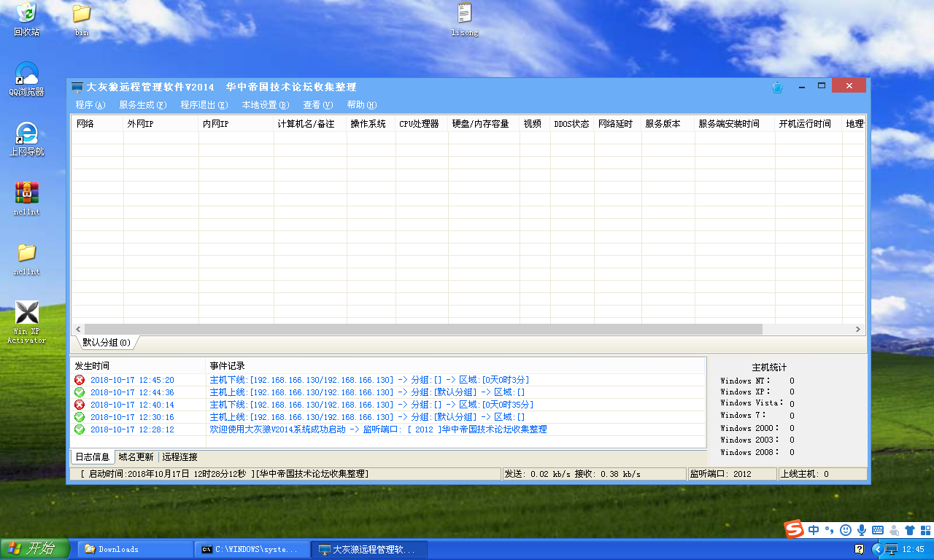Open the 查看(V) menu

(x=318, y=105)
